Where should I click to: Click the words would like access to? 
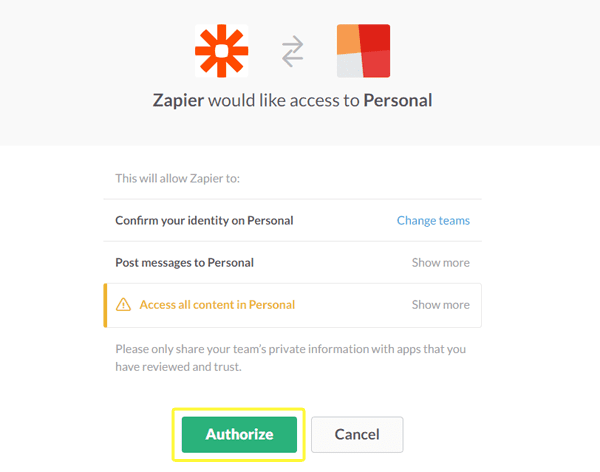pyautogui.click(x=284, y=100)
